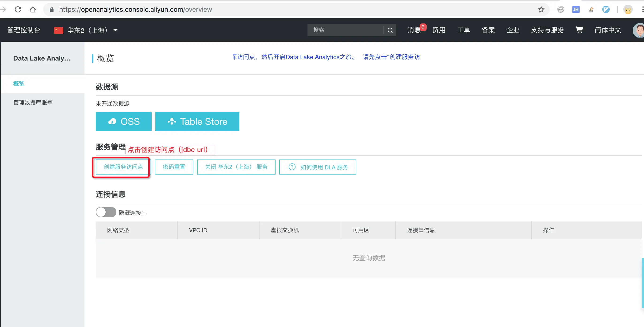Viewport: 644px width, 327px height.
Task: Click the browser home icon
Action: (x=33, y=9)
